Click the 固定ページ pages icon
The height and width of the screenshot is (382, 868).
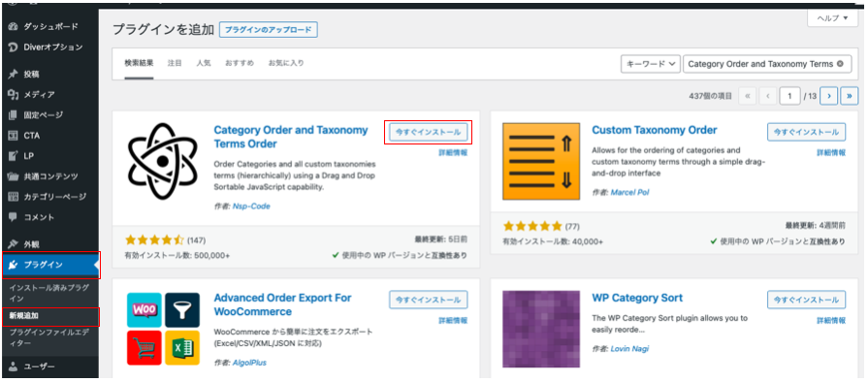14,115
